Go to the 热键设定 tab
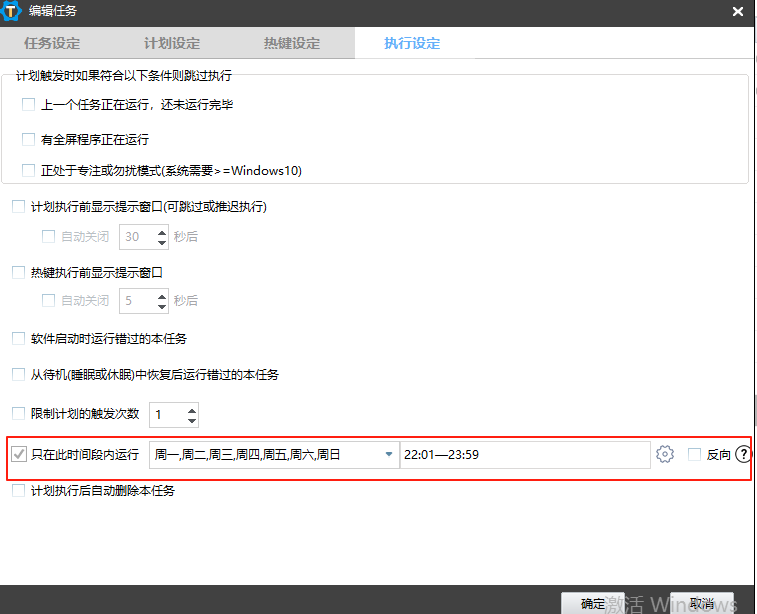The image size is (757, 614). [x=292, y=43]
